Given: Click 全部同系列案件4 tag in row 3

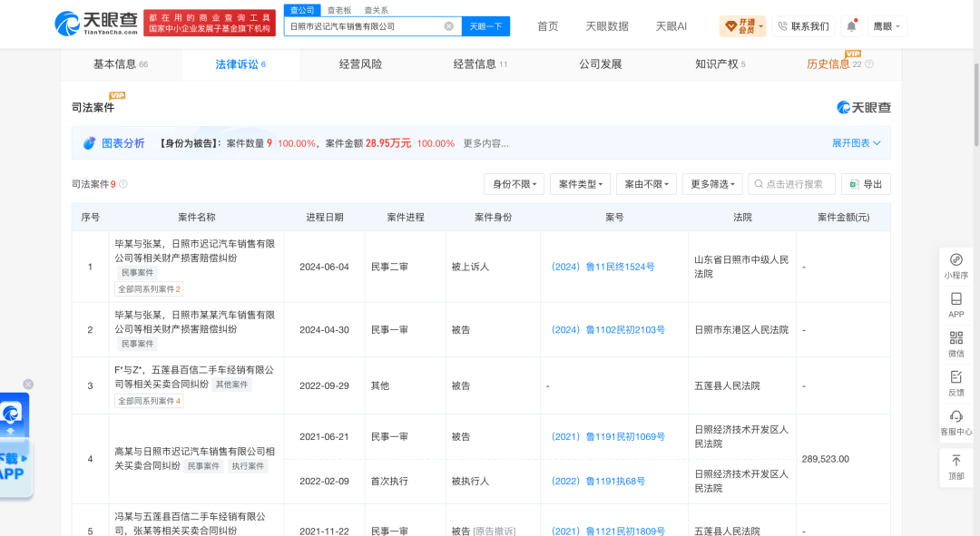Looking at the screenshot, I should 149,401.
